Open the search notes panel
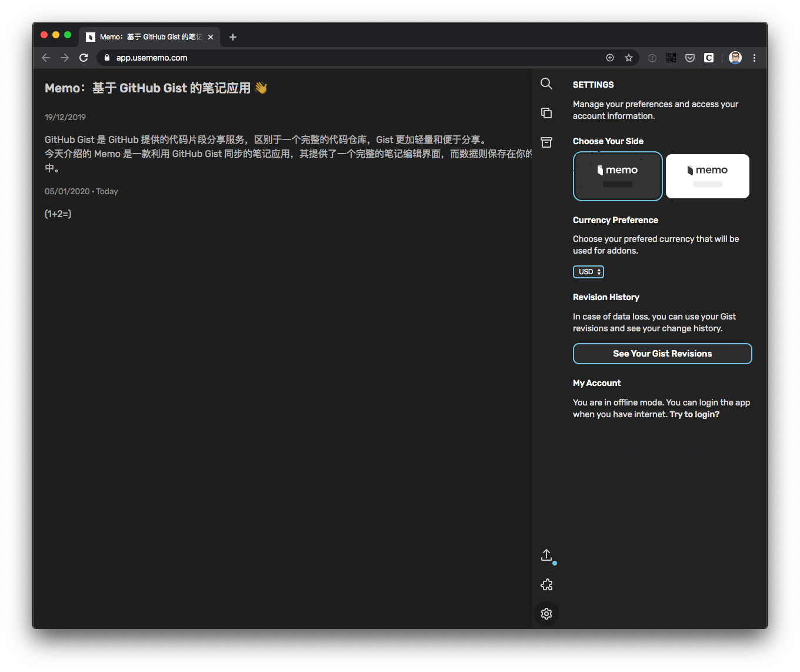The height and width of the screenshot is (672, 800). coord(546,84)
